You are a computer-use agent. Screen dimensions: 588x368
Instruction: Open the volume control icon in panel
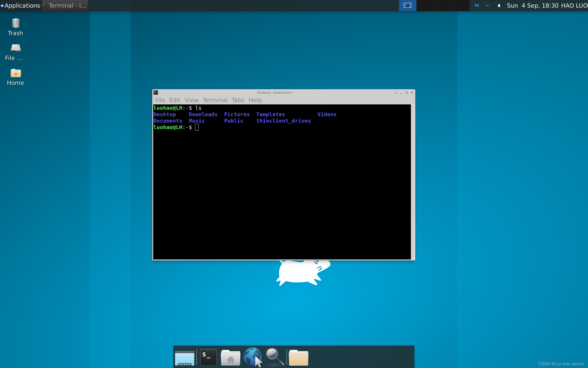tap(487, 5)
